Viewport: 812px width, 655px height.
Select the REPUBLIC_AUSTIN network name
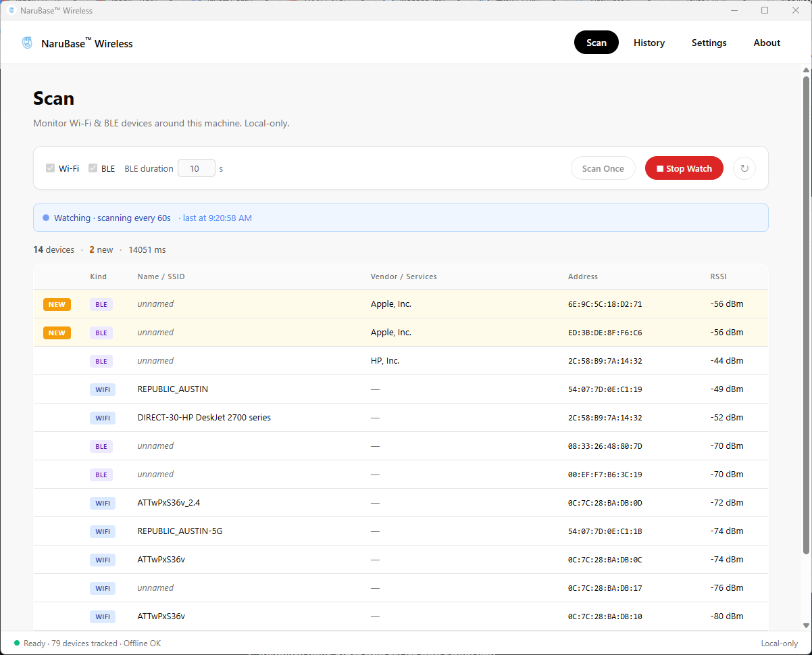pyautogui.click(x=172, y=389)
